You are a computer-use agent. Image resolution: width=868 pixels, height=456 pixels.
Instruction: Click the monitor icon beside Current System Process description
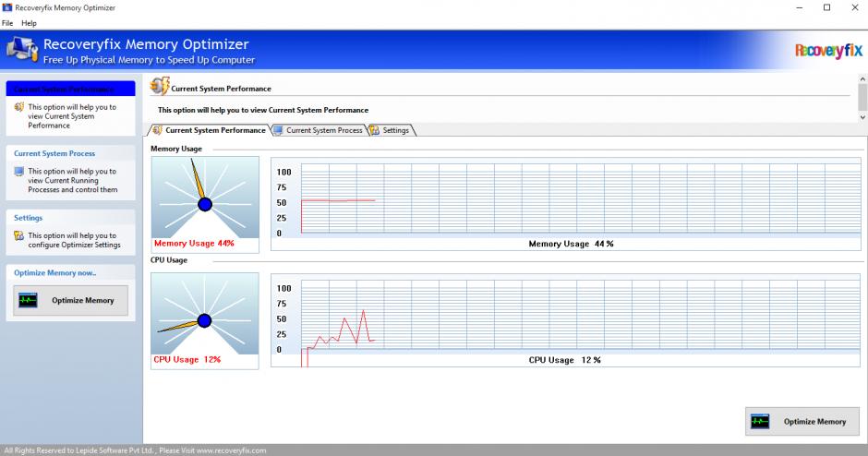[x=18, y=172]
